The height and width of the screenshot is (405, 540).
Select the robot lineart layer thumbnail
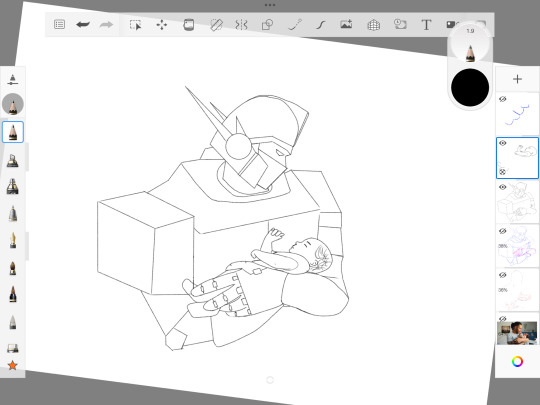click(517, 202)
